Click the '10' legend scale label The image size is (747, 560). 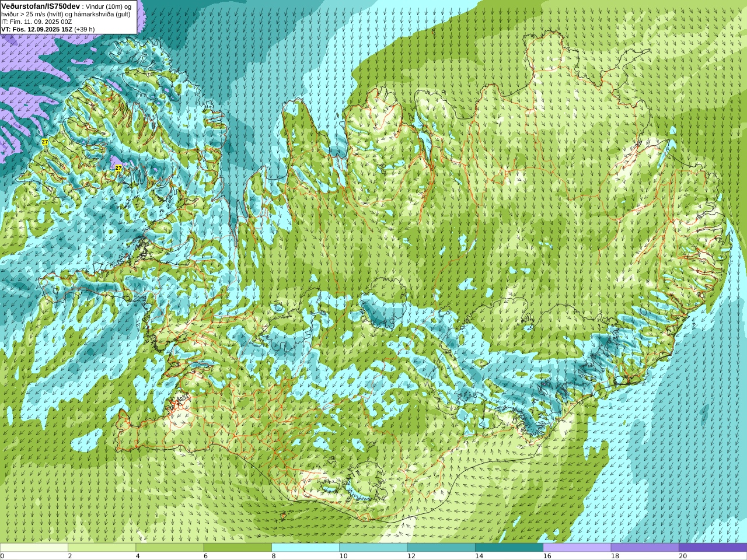[343, 556]
